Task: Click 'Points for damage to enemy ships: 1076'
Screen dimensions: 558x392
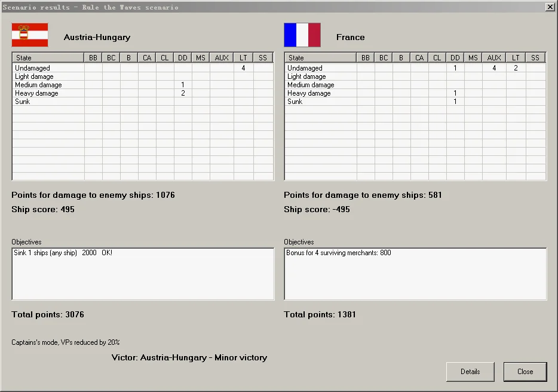Action: pos(93,195)
